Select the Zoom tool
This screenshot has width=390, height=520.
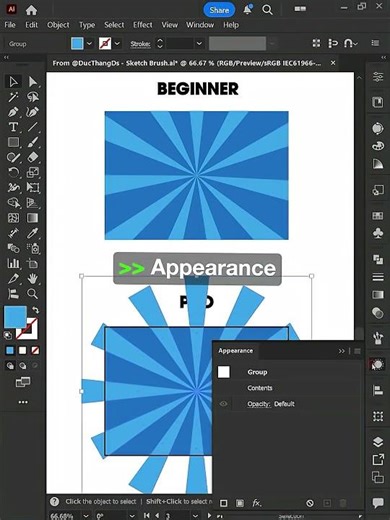(x=33, y=294)
